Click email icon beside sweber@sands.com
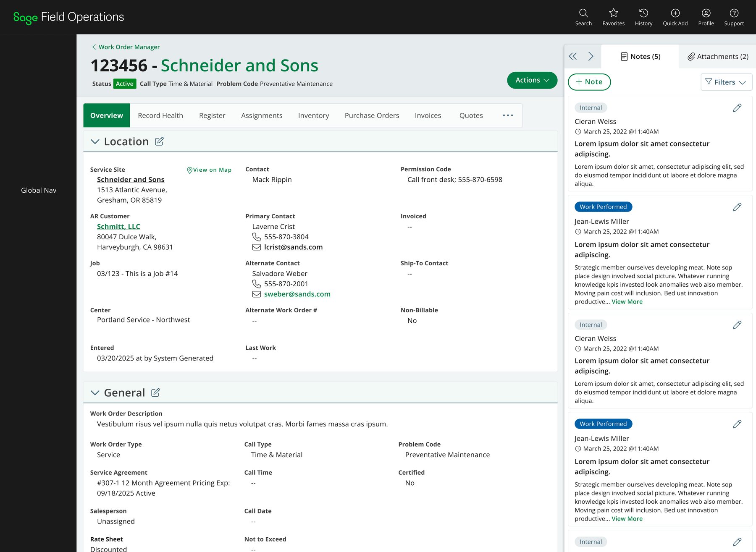 pos(256,294)
